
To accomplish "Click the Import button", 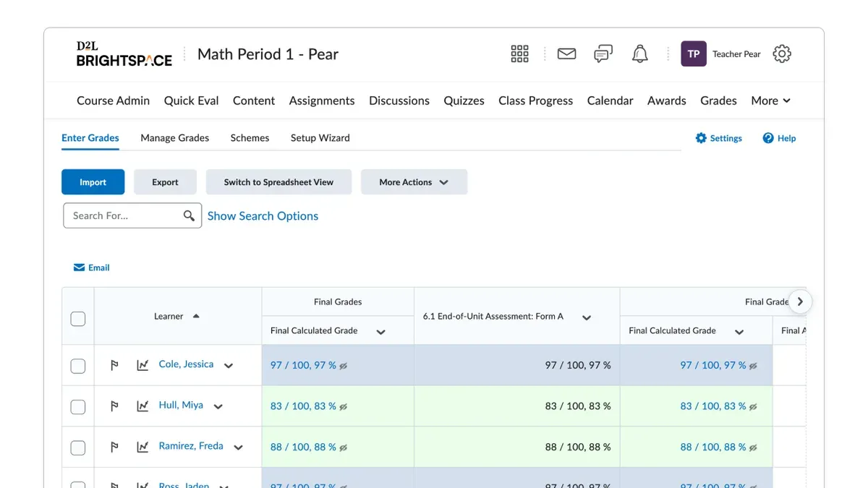I will (x=93, y=182).
